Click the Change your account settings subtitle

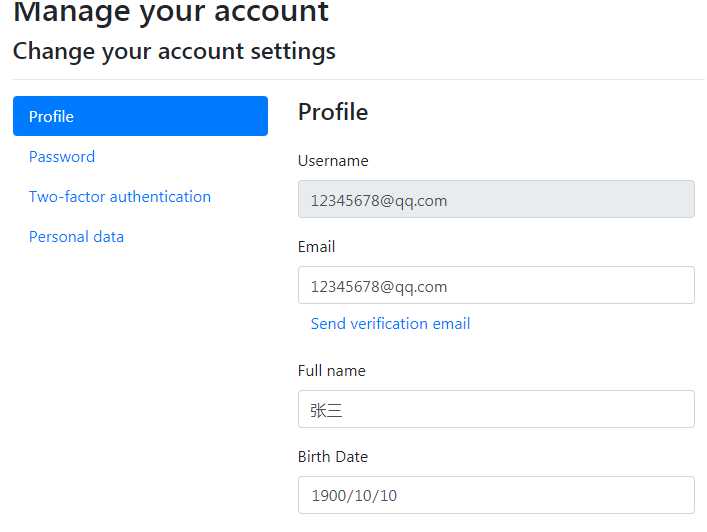174,51
